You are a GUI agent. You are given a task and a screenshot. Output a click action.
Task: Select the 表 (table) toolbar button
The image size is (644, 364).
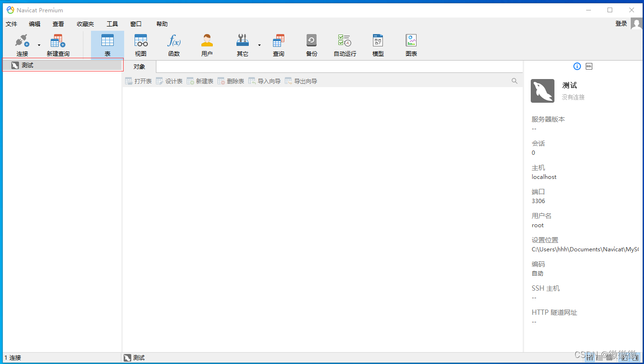coord(108,45)
